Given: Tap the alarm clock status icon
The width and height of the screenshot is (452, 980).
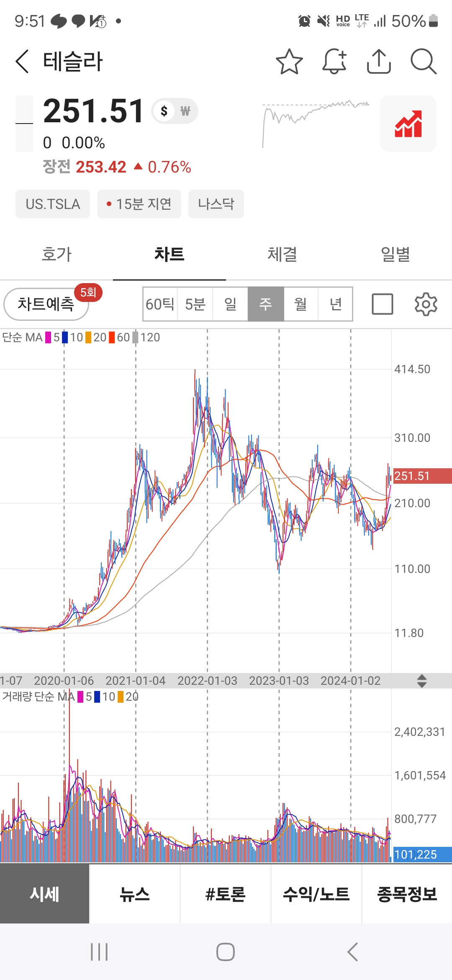Looking at the screenshot, I should (x=304, y=21).
